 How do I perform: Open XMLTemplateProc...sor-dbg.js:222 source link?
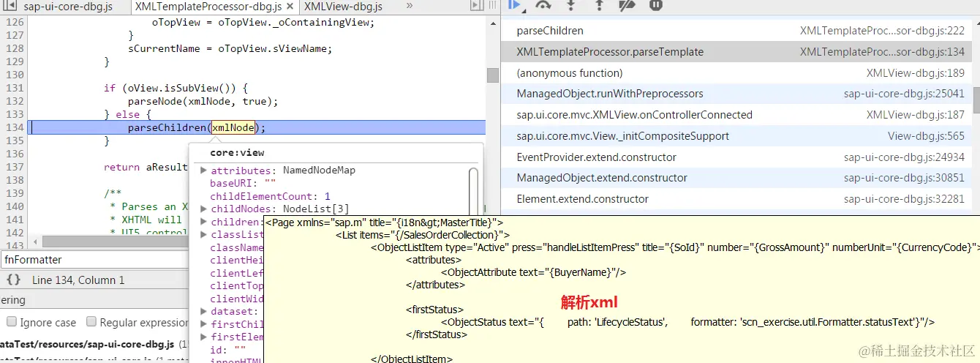[x=882, y=31]
